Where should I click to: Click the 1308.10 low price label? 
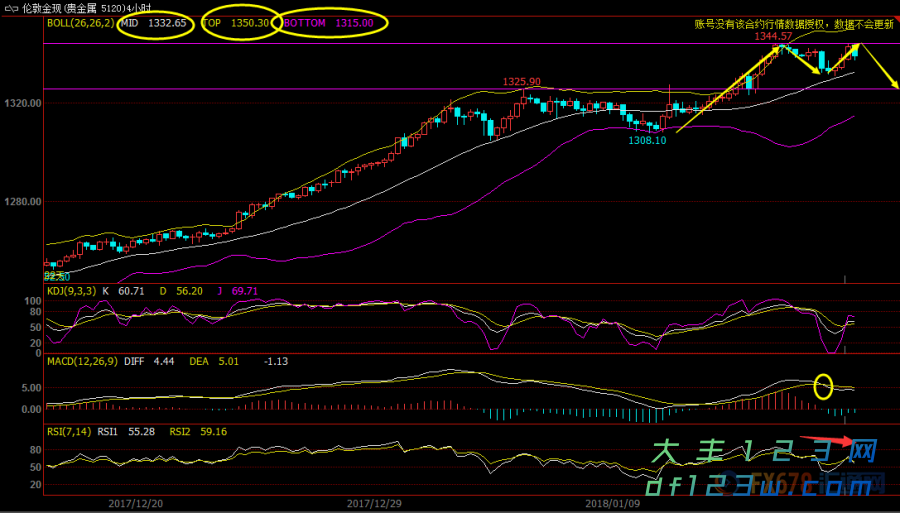click(646, 141)
